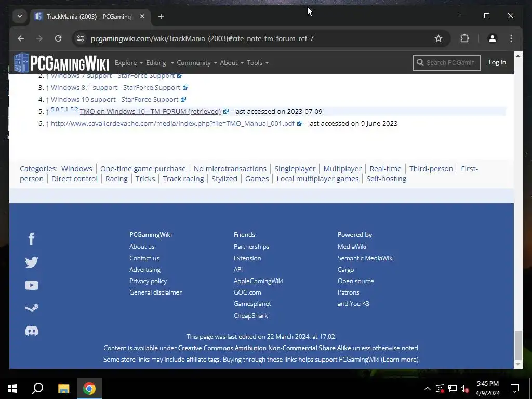Expand the About dropdown menu
532x399 pixels.
[232, 63]
